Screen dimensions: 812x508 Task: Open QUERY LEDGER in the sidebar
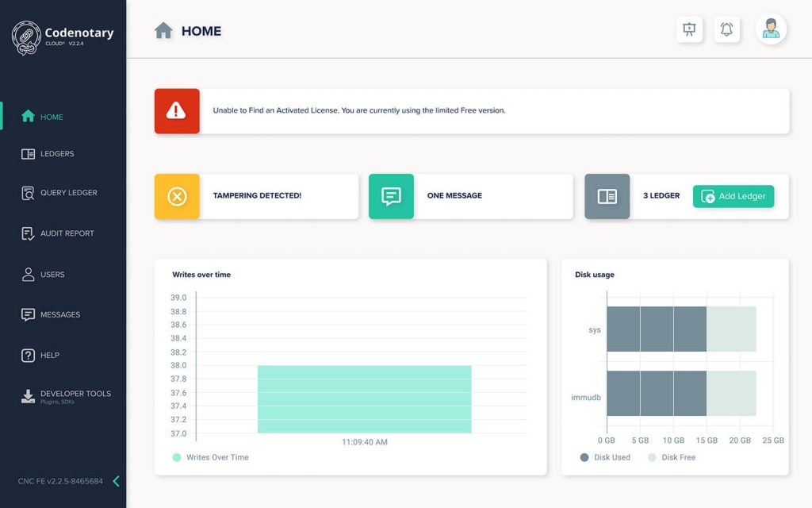(69, 193)
